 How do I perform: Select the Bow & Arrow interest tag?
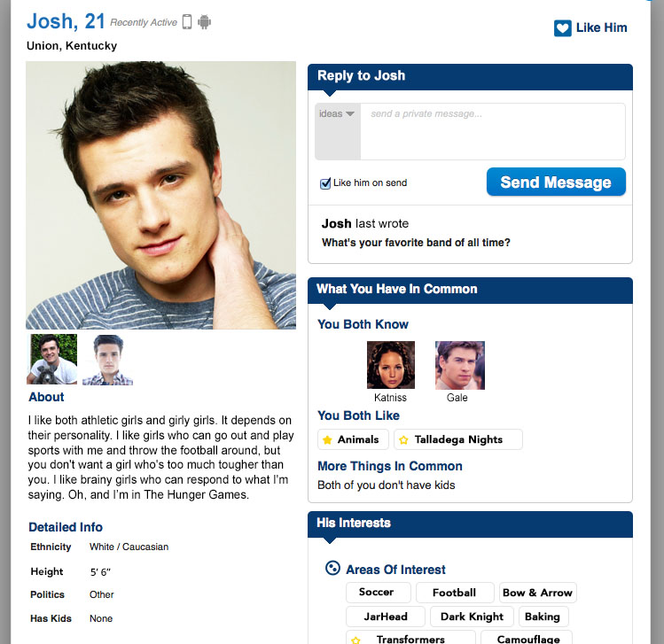pyautogui.click(x=537, y=593)
